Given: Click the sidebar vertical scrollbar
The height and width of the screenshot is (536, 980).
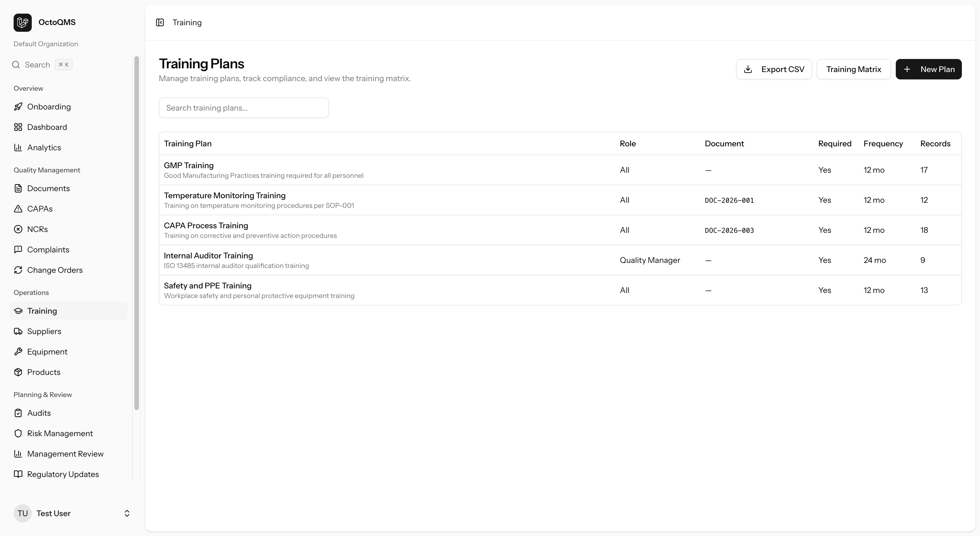Looking at the screenshot, I should click(137, 233).
